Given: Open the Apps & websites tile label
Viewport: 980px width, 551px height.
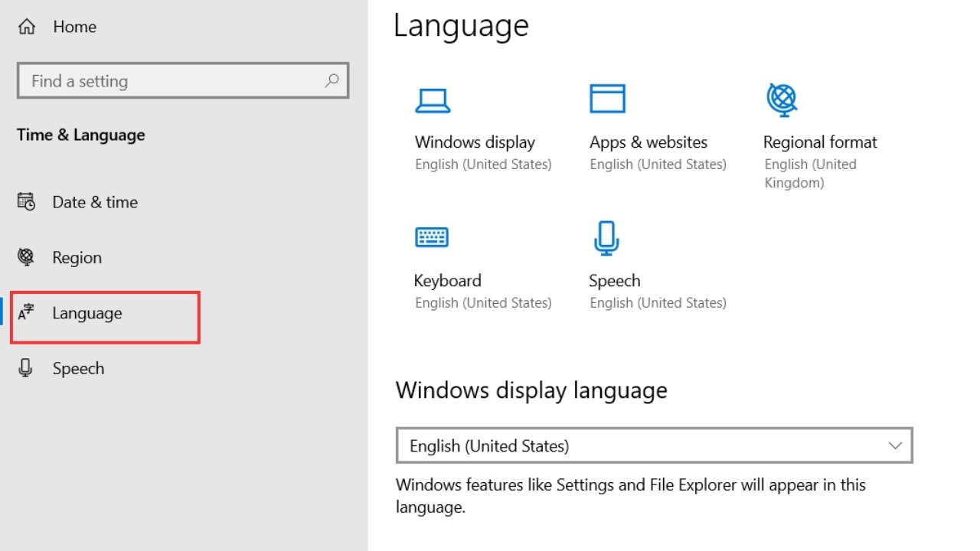Looking at the screenshot, I should pos(648,142).
